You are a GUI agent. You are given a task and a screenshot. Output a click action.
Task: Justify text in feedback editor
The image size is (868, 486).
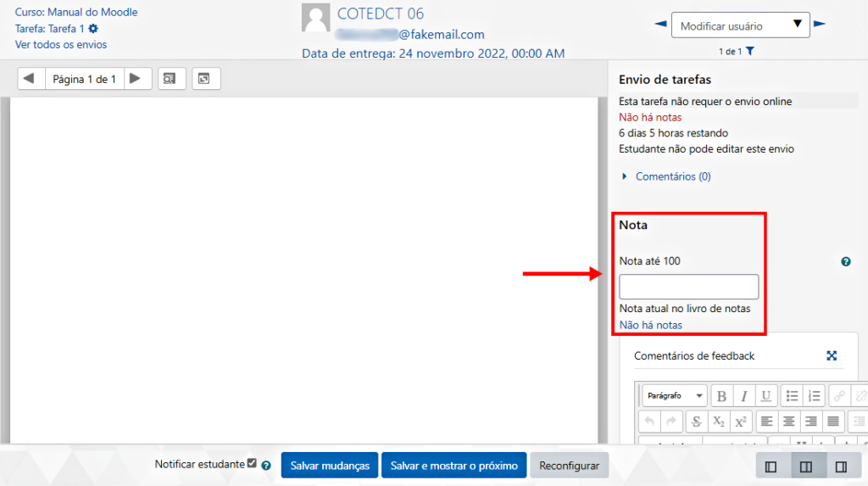click(x=833, y=422)
